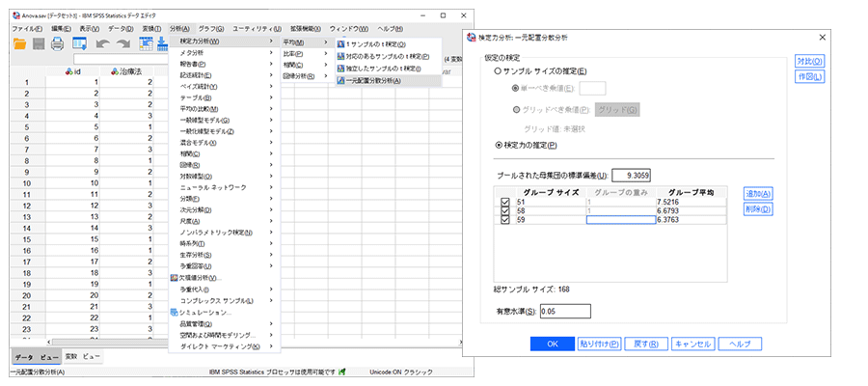Uncheck the group size 59 row checkbox
This screenshot has height=386, width=868.
point(504,220)
